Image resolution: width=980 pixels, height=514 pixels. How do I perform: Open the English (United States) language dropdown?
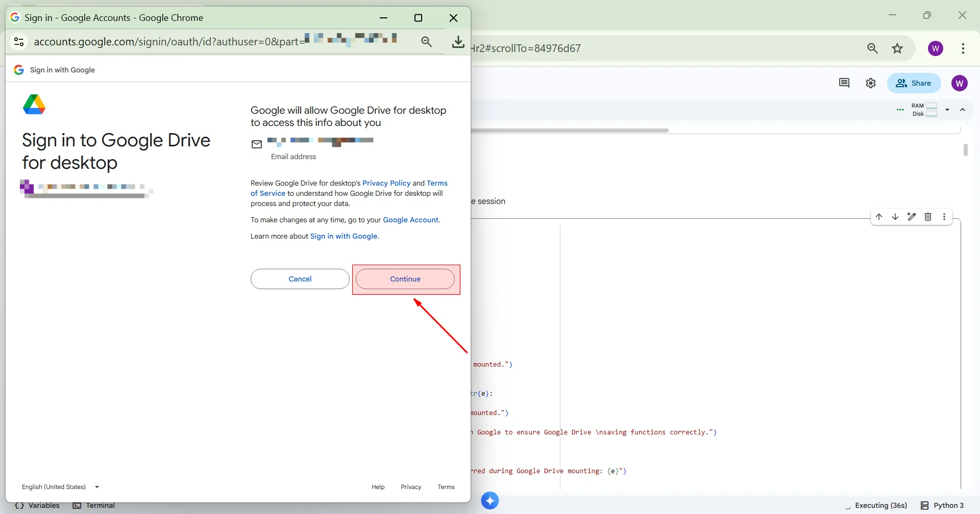[61, 487]
